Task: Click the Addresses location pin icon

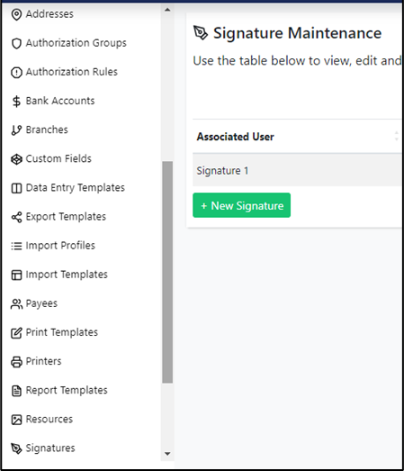Action: coord(16,14)
